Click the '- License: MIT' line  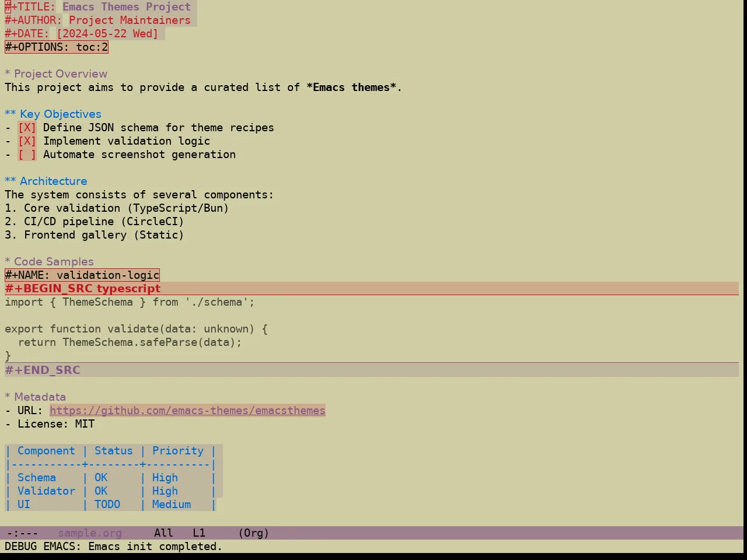pos(50,424)
